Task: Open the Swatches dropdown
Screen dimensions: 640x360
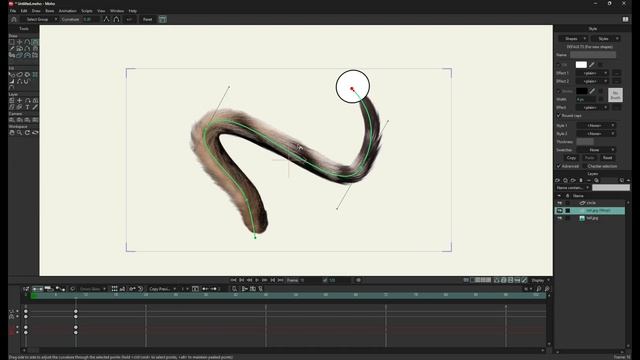Action: pos(596,150)
